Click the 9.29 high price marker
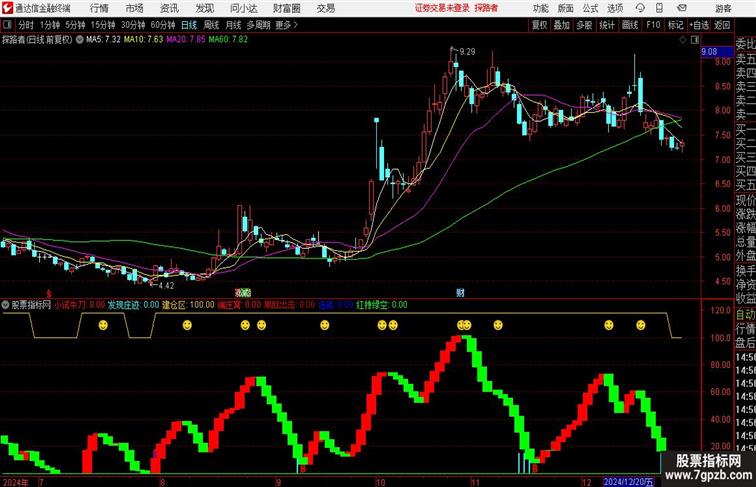Viewport: 756px width, 487px height. pos(467,52)
